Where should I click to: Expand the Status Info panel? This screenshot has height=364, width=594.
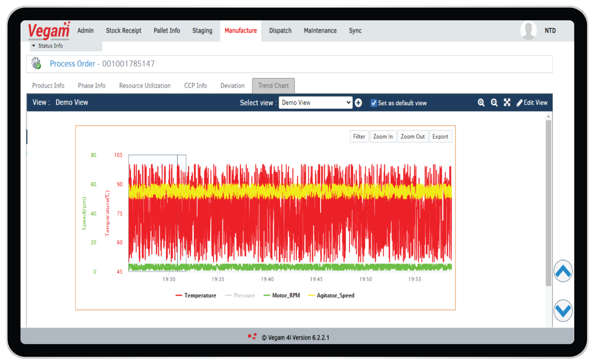click(48, 46)
